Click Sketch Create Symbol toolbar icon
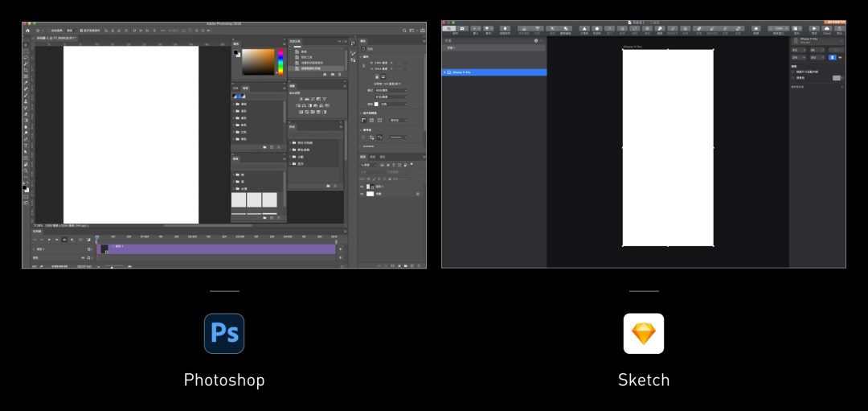The width and height of the screenshot is (868, 411). (x=505, y=28)
